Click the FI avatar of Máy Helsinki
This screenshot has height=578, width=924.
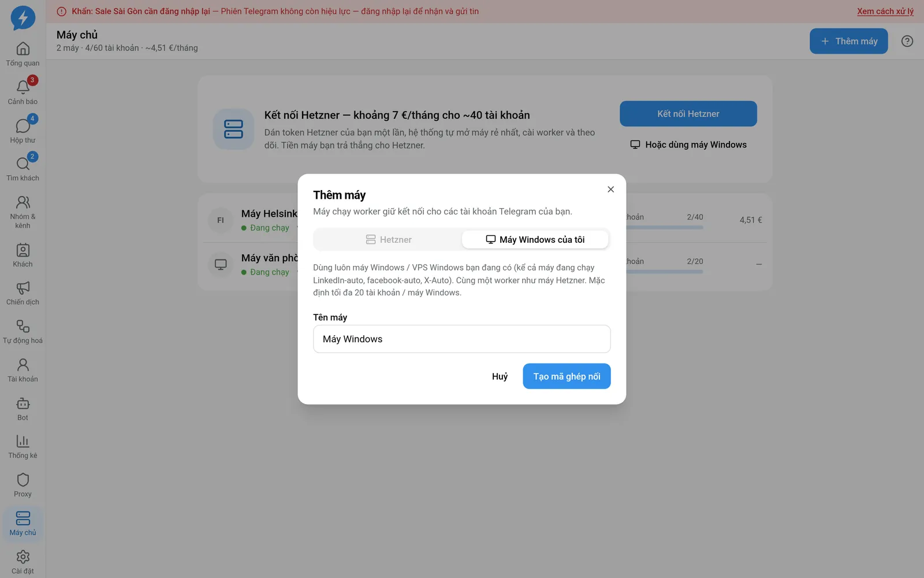221,220
